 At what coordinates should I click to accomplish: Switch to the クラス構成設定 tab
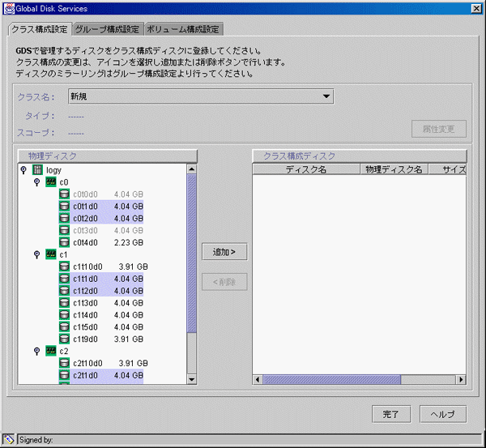(40, 29)
